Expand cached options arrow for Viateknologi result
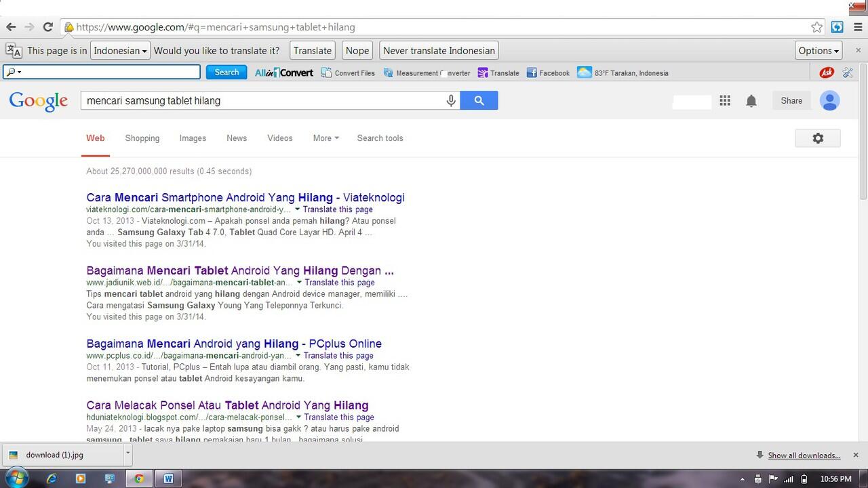Viewport: 868px width, 488px height. tap(297, 209)
